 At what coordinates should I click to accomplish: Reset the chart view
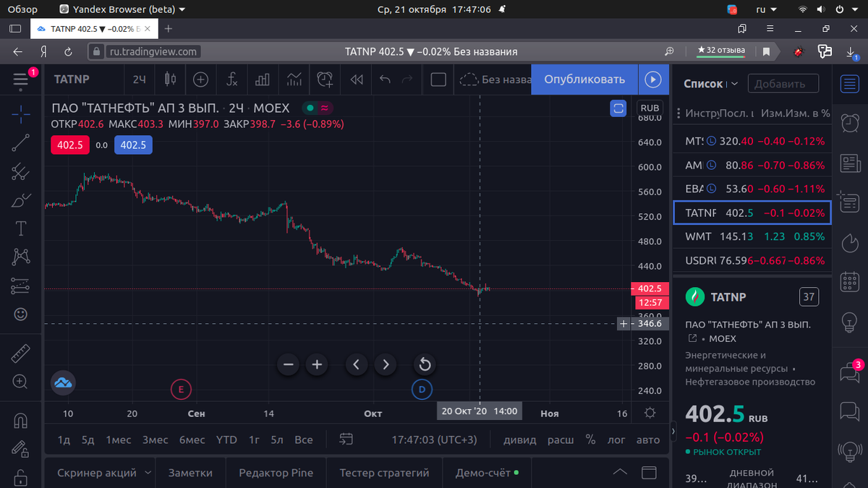point(425,364)
